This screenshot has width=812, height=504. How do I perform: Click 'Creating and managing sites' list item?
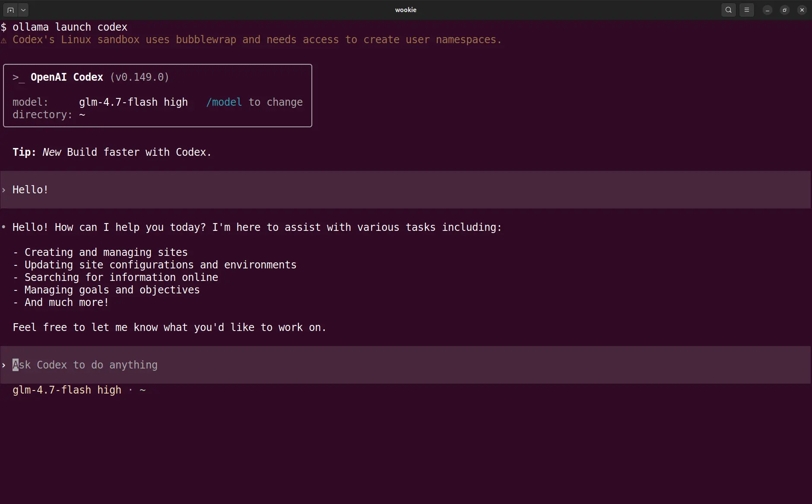tap(106, 252)
